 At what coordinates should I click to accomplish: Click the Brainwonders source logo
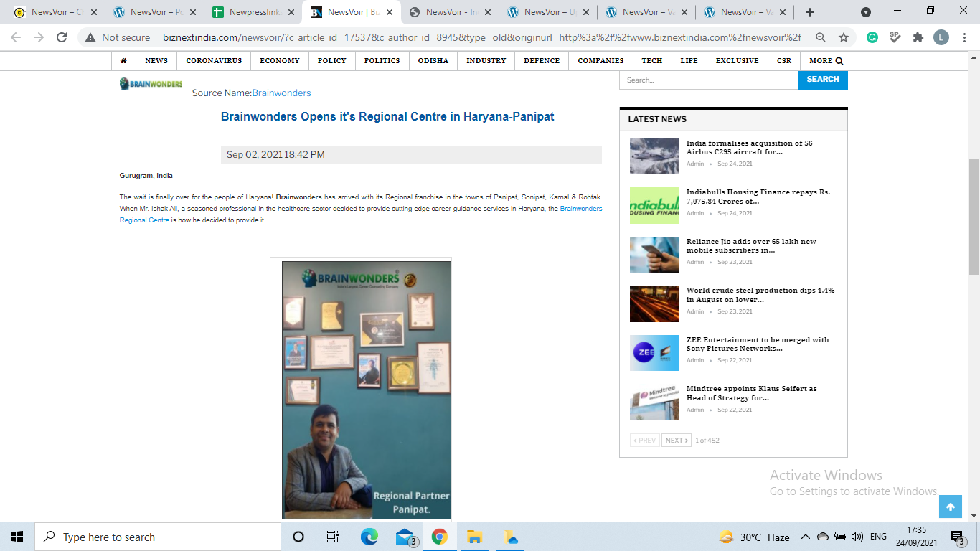coord(151,84)
